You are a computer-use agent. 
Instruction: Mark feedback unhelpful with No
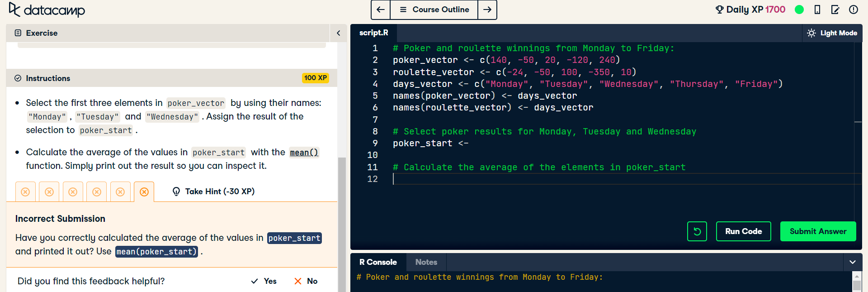point(306,281)
